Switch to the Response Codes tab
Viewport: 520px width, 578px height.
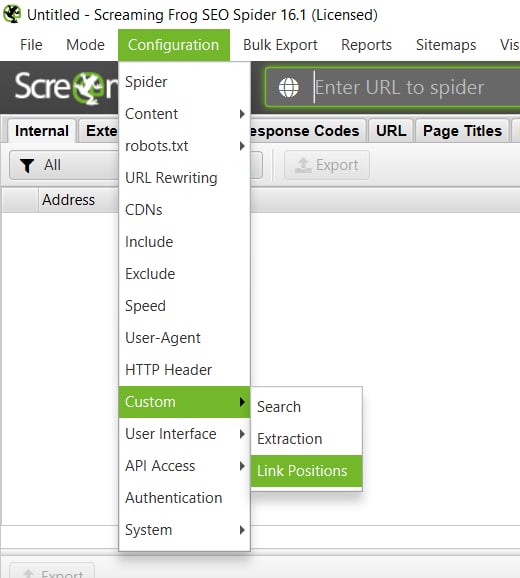pyautogui.click(x=307, y=131)
